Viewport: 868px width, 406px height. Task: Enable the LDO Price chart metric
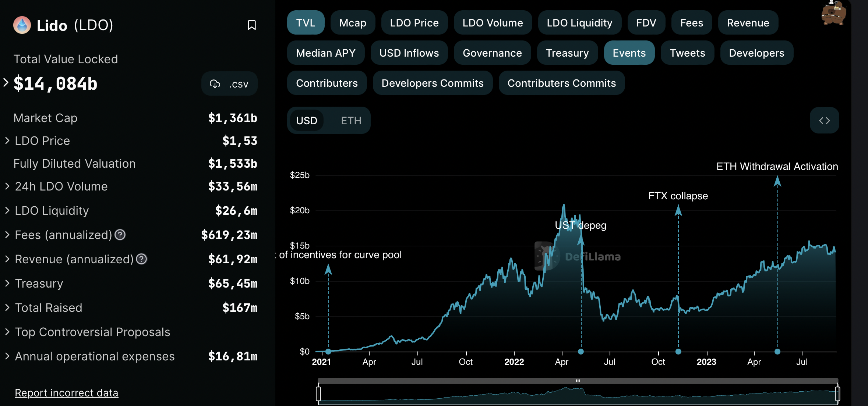click(414, 23)
